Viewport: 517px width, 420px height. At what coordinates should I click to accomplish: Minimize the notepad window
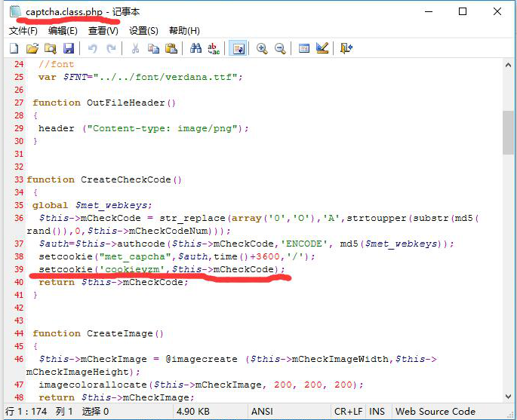coord(429,11)
